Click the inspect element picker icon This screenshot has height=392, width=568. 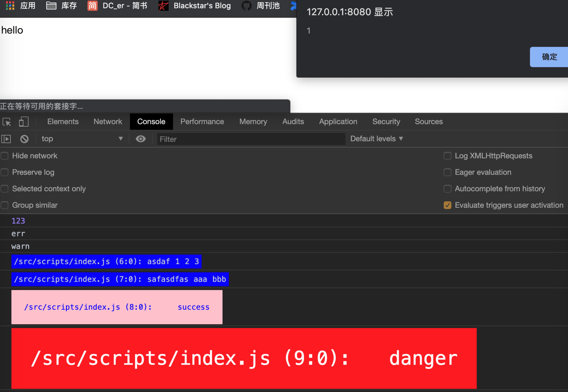7,122
